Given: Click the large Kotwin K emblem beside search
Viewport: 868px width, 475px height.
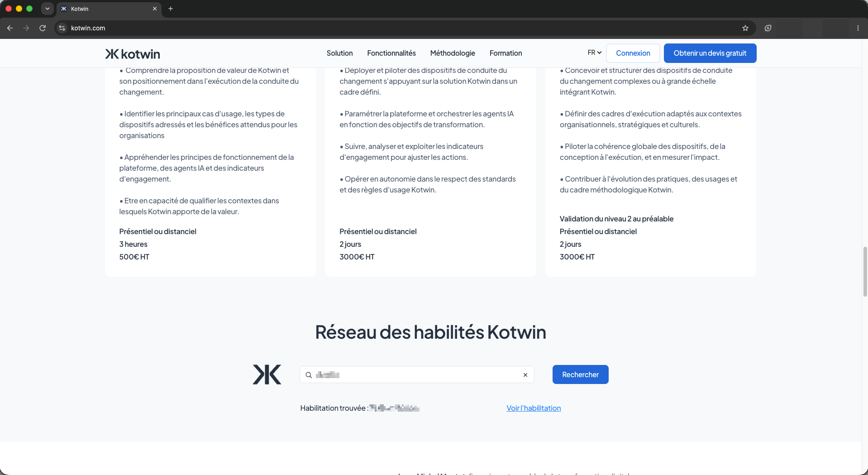Looking at the screenshot, I should [267, 374].
